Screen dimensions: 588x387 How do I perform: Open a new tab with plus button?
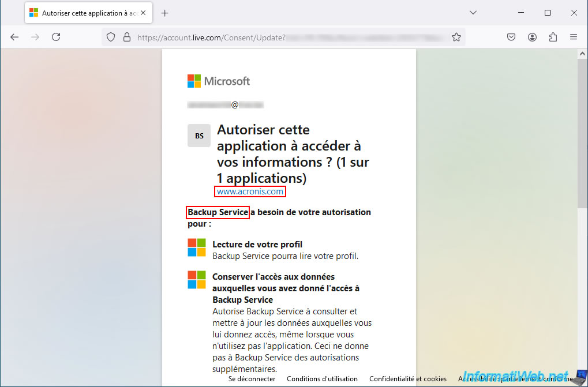(x=164, y=13)
